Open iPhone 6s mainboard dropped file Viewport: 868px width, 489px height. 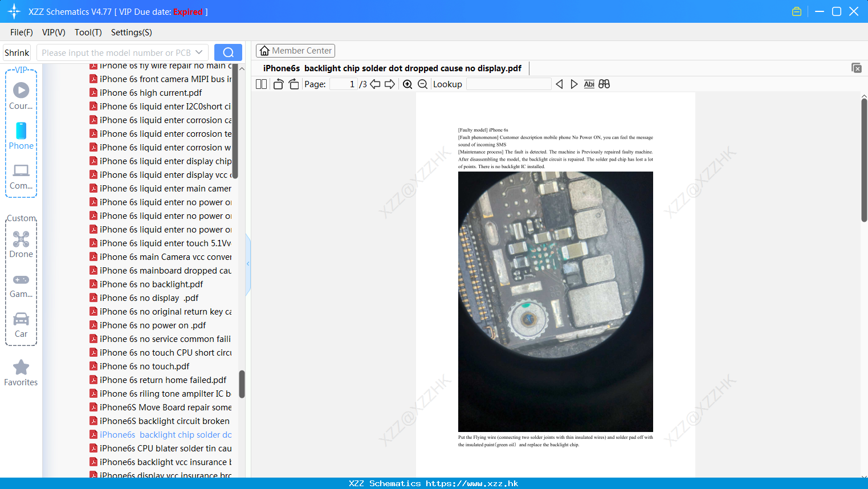pos(161,271)
